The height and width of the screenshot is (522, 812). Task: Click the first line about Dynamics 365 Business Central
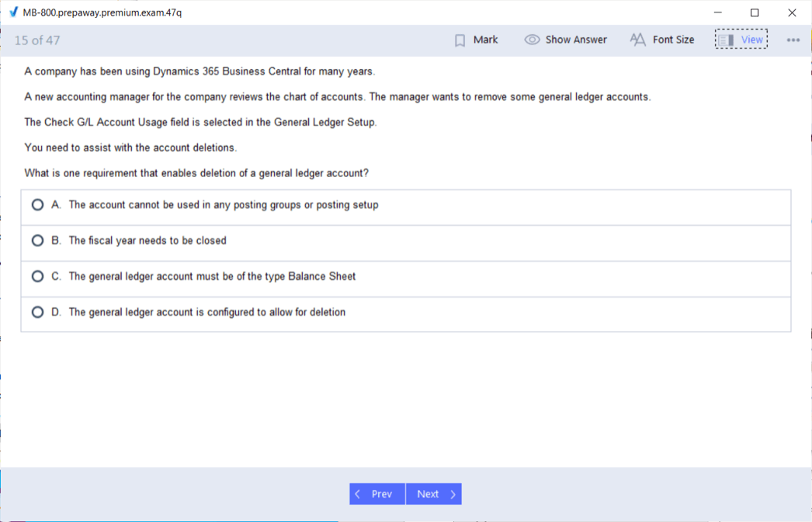coord(200,71)
